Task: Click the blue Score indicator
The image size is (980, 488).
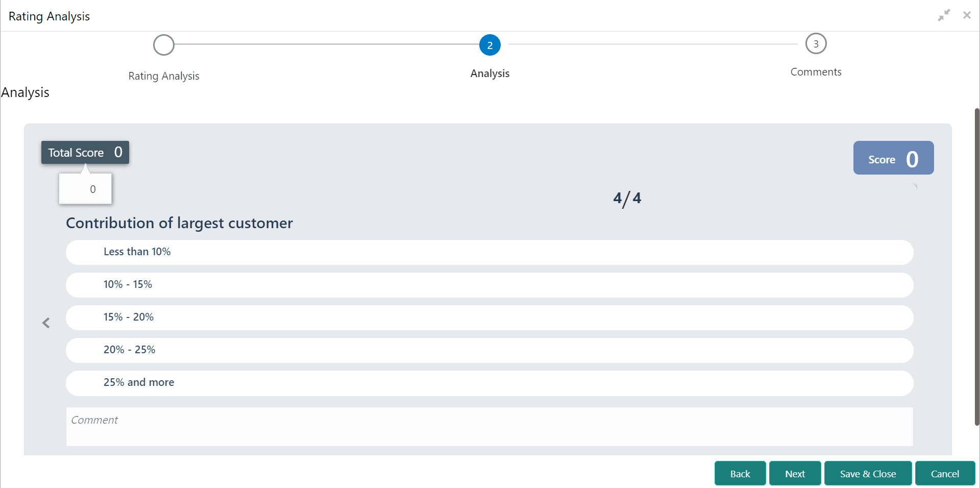Action: tap(893, 158)
